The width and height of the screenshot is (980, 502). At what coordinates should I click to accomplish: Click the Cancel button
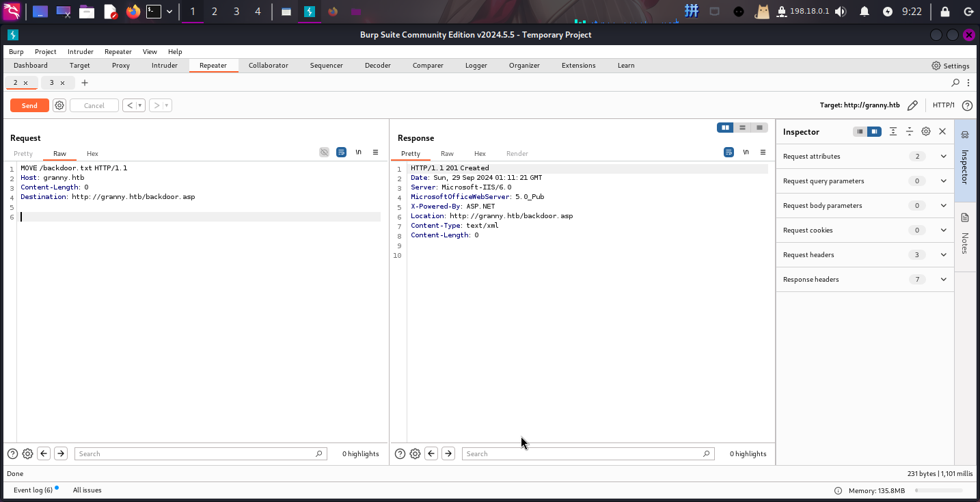[x=94, y=105]
